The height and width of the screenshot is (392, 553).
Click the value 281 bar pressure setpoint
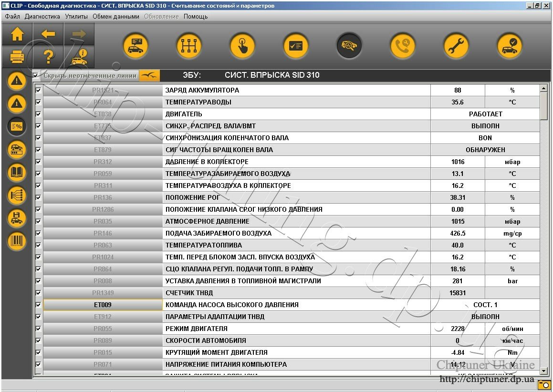pyautogui.click(x=458, y=281)
